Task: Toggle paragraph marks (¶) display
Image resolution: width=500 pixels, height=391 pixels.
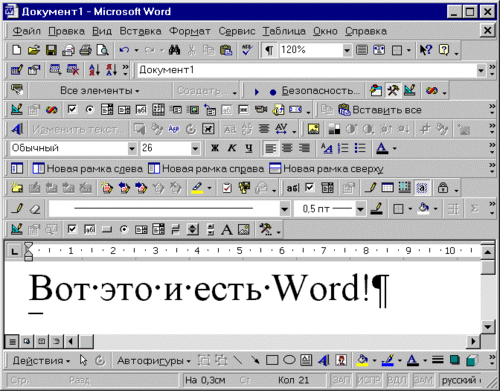Action: [269, 50]
